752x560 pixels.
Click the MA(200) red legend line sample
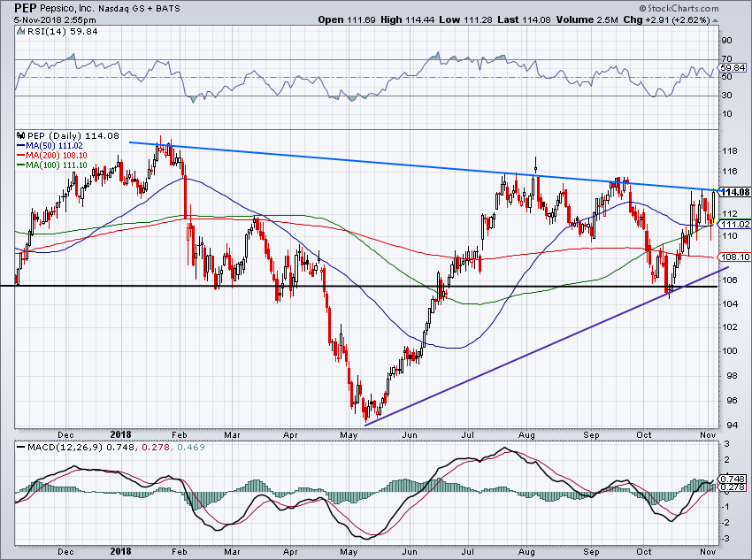(x=20, y=156)
